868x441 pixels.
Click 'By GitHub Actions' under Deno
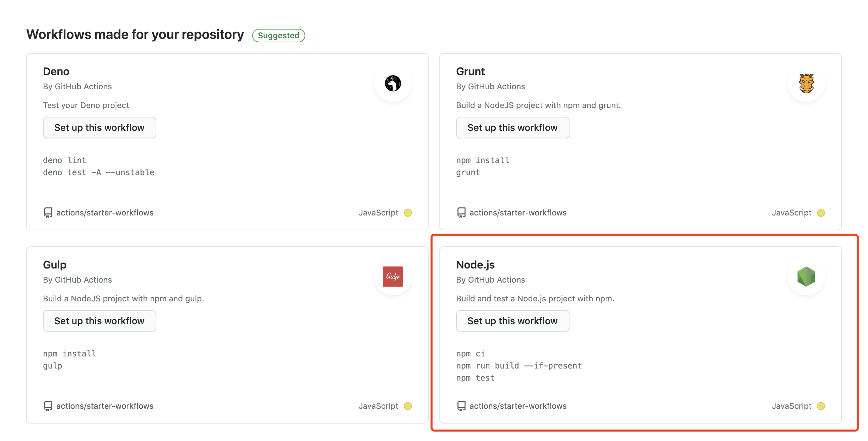(77, 87)
